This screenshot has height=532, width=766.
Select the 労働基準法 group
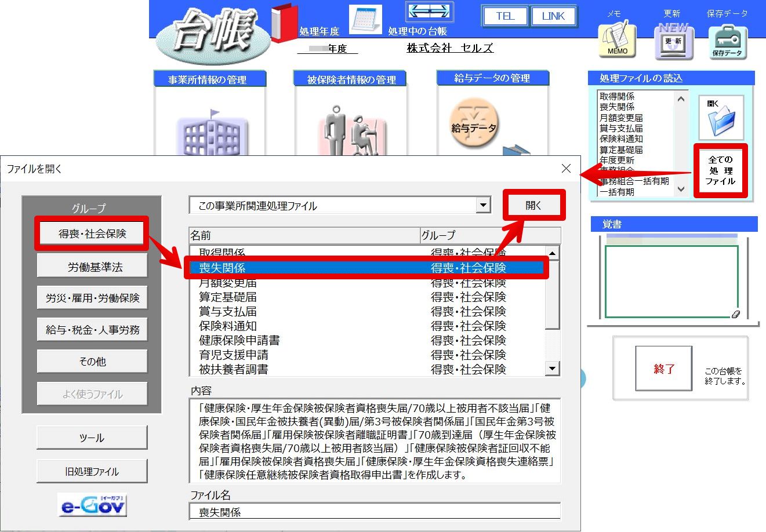pos(92,267)
